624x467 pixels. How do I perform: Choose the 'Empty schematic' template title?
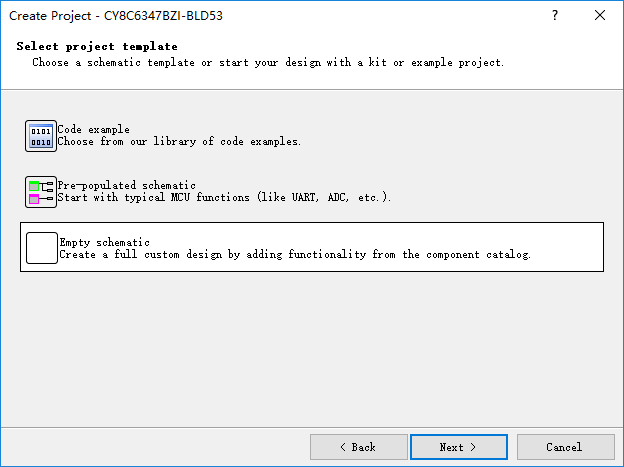coord(105,242)
